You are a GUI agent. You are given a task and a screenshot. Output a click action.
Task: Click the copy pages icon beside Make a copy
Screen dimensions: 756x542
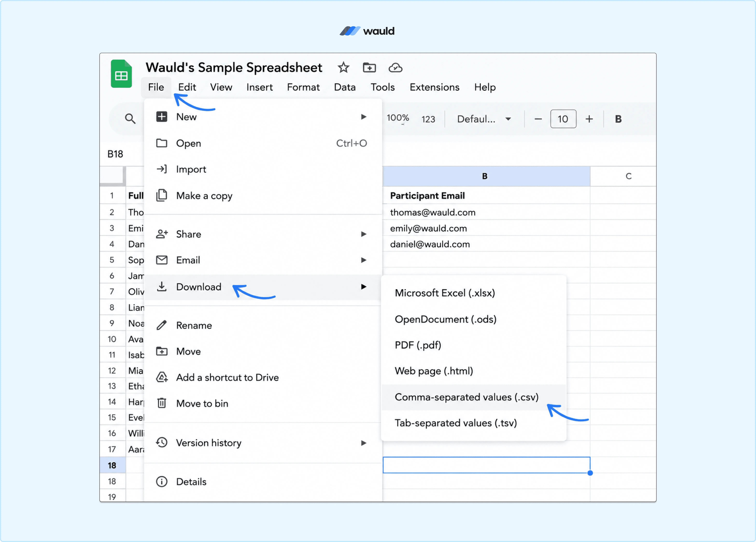[x=162, y=195]
